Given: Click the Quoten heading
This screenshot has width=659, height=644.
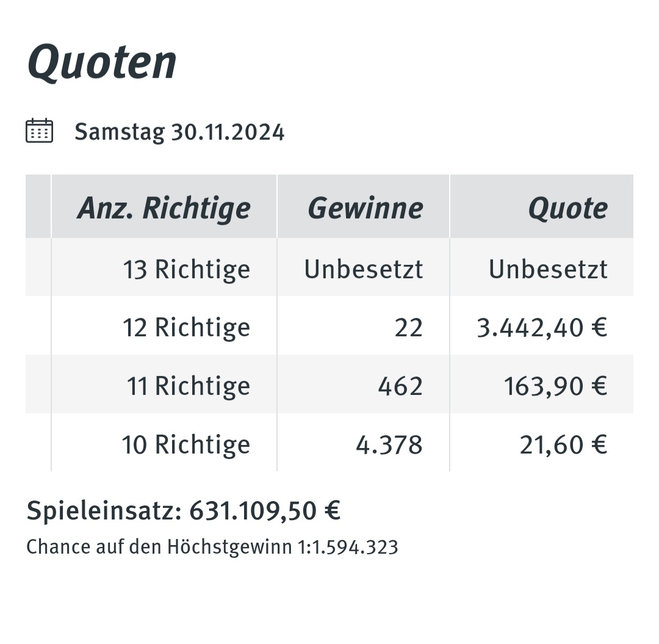Looking at the screenshot, I should click(x=102, y=62).
